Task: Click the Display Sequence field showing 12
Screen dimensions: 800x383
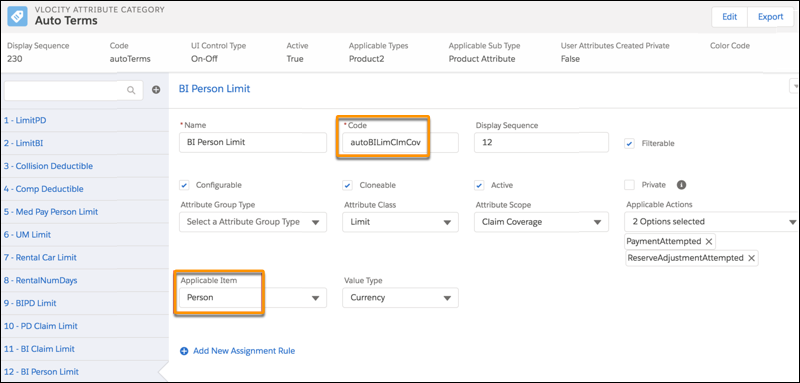Action: click(541, 142)
